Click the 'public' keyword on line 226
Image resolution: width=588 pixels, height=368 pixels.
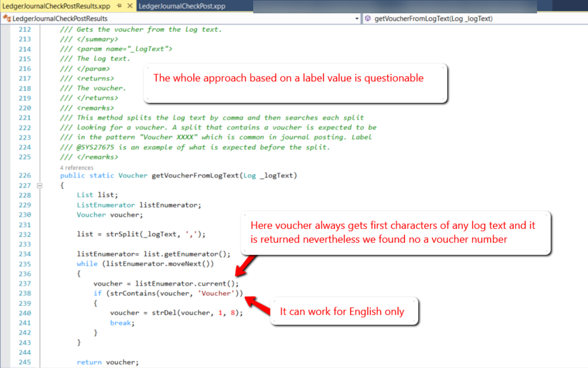pyautogui.click(x=72, y=175)
